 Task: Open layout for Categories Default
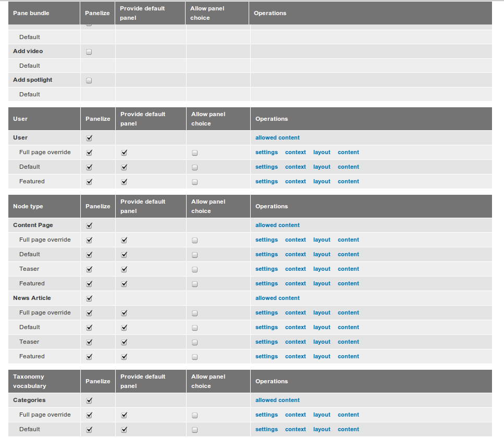click(x=322, y=429)
